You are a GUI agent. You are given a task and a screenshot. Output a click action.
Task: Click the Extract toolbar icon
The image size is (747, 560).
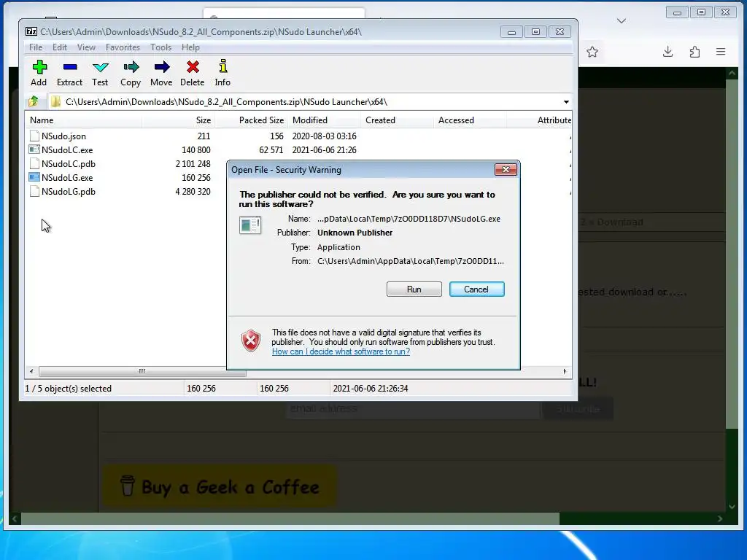70,67
